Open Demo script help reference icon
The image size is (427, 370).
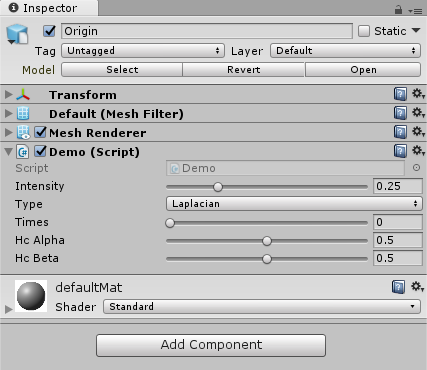(x=400, y=151)
